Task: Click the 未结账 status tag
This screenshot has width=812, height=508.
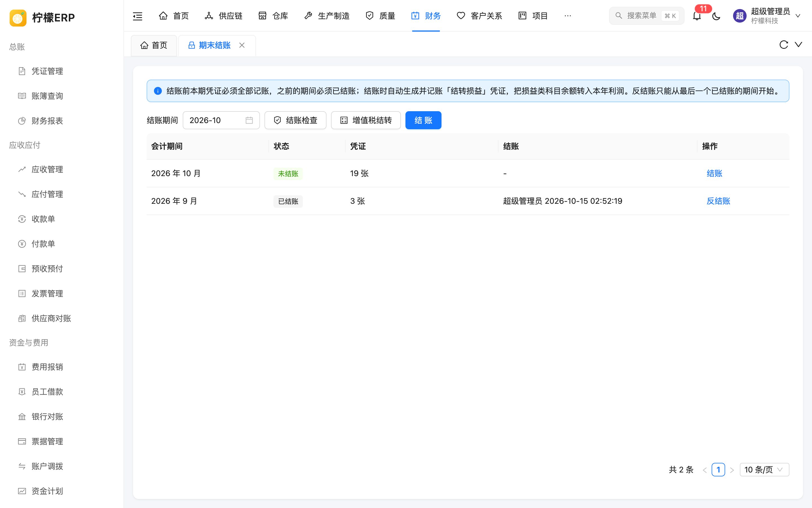Action: [x=288, y=174]
